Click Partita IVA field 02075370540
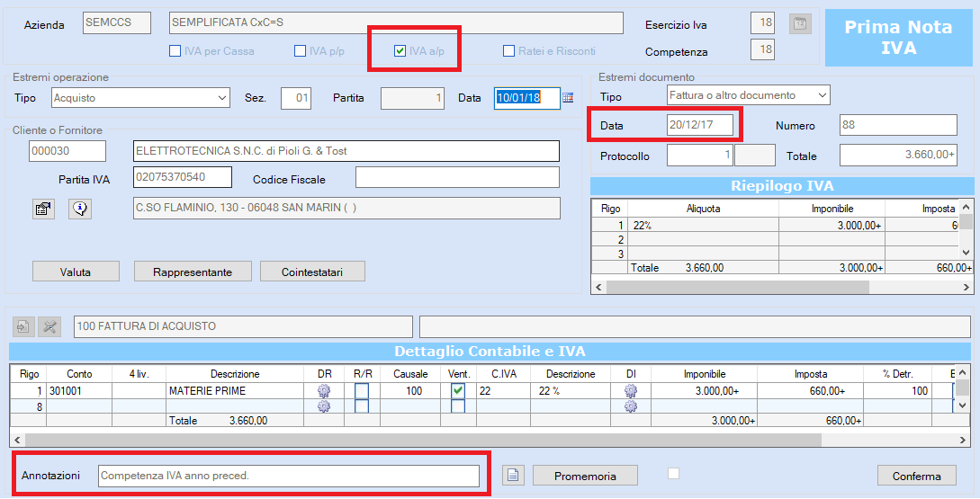This screenshot has height=499, width=980. pyautogui.click(x=183, y=177)
